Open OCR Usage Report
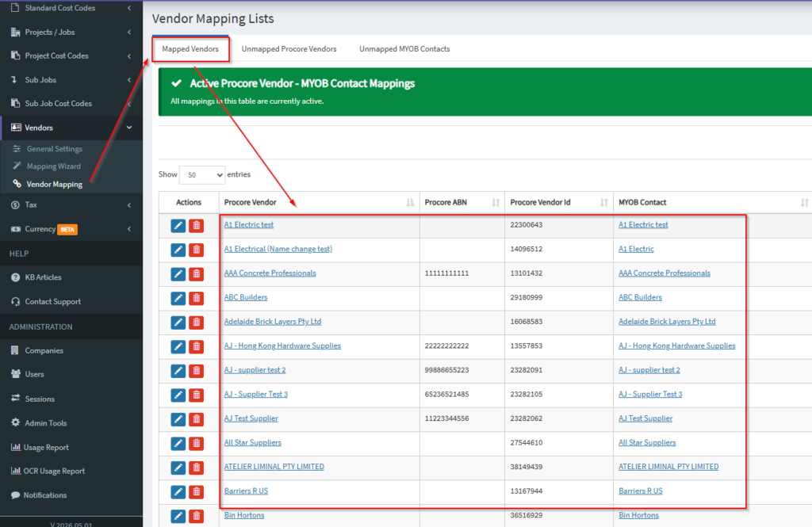This screenshot has width=812, height=527. coord(54,472)
